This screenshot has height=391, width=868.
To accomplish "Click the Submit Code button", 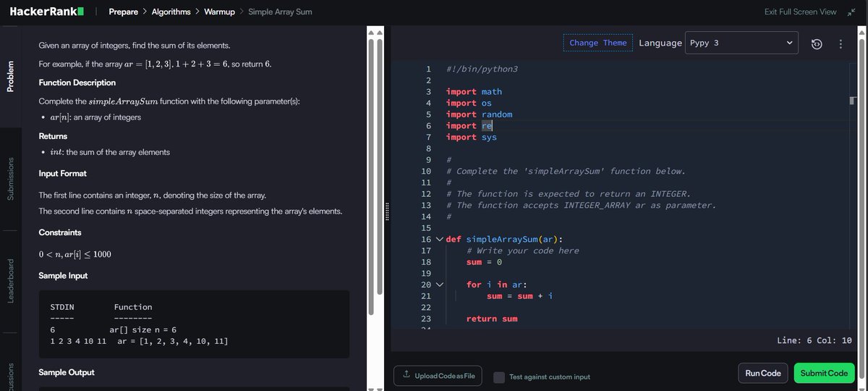I will pos(824,373).
